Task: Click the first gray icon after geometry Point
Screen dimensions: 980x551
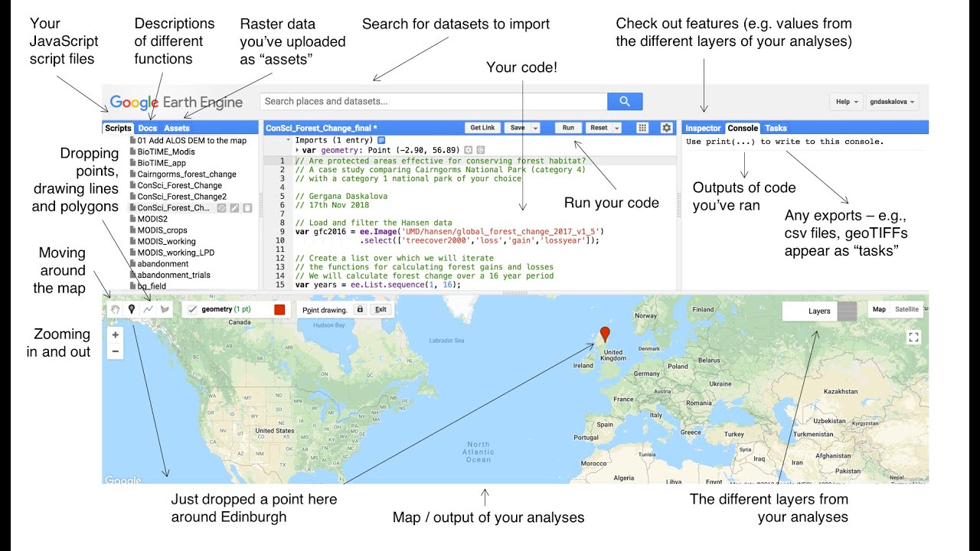Action: click(468, 150)
